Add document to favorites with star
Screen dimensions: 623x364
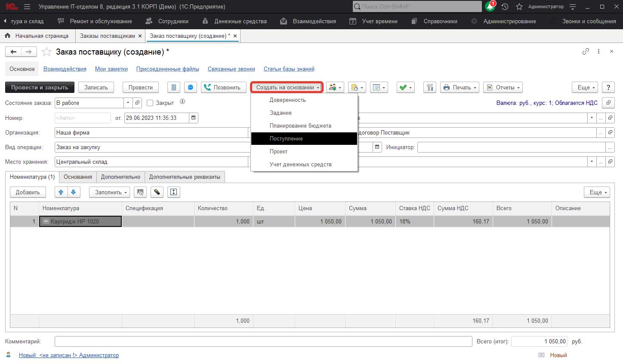pyautogui.click(x=46, y=52)
